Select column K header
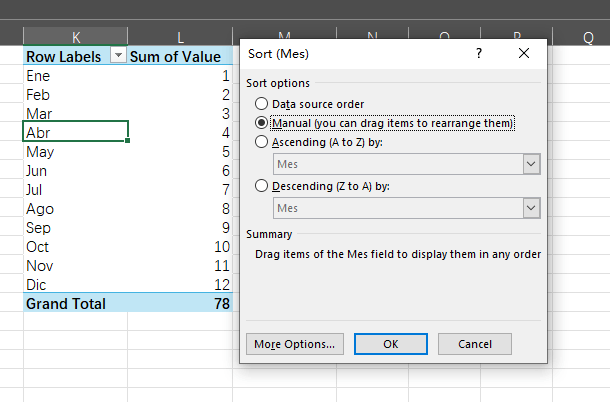610x402 pixels. coord(75,38)
